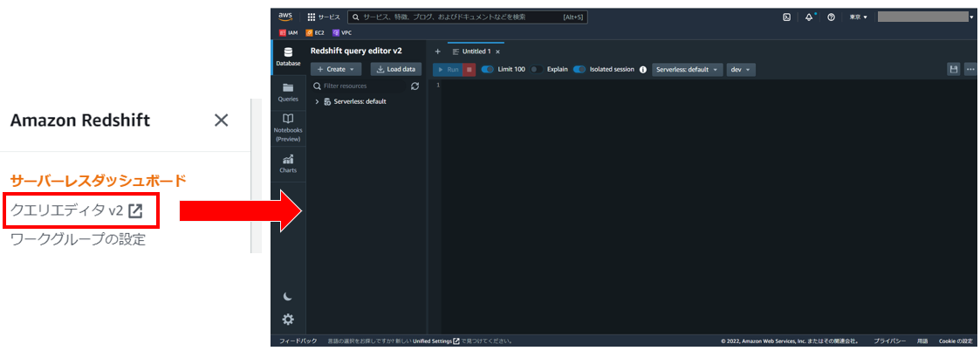Open the Unified Settings link in the footer
The width and height of the screenshot is (980, 351).
[436, 341]
